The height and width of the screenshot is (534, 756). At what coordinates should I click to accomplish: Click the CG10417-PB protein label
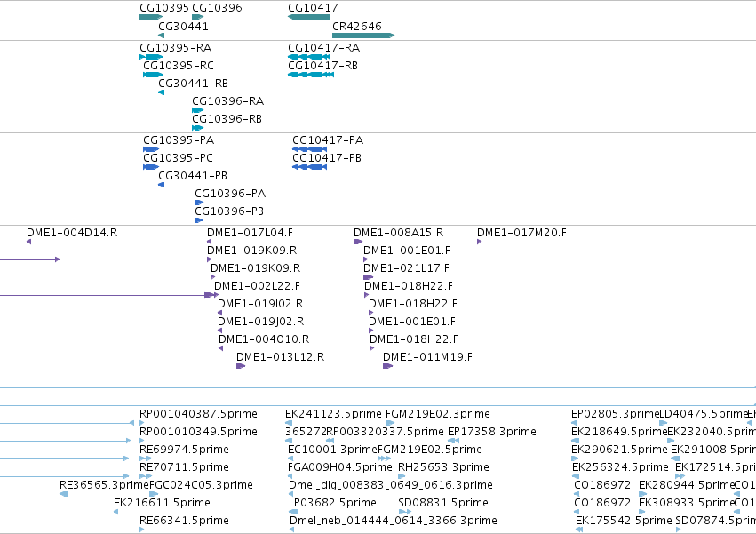click(327, 158)
